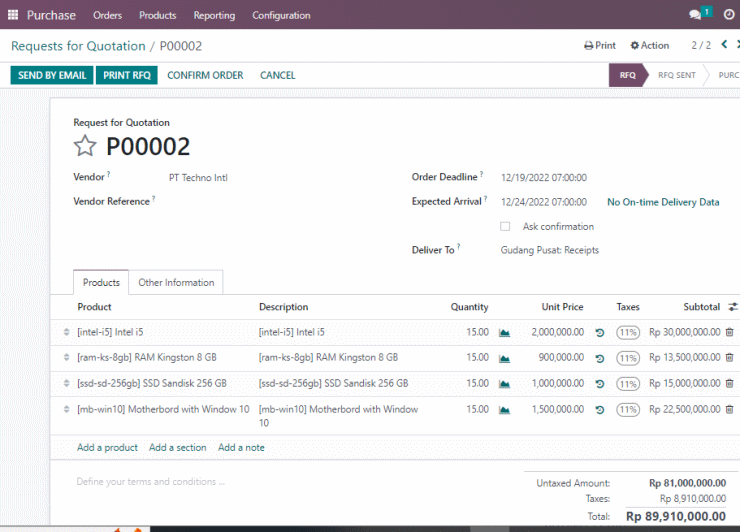Click Add a note link
This screenshot has height=532, width=740.
(241, 448)
